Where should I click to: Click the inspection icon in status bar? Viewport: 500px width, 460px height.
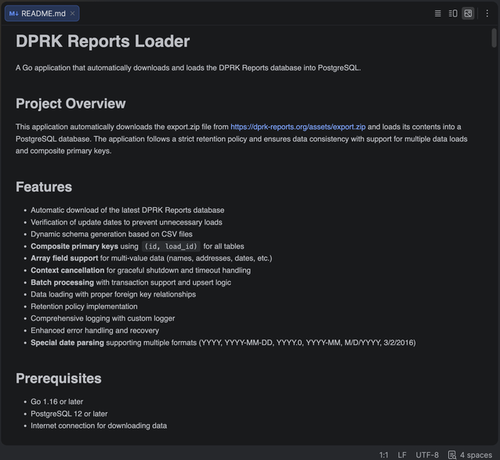(x=452, y=455)
